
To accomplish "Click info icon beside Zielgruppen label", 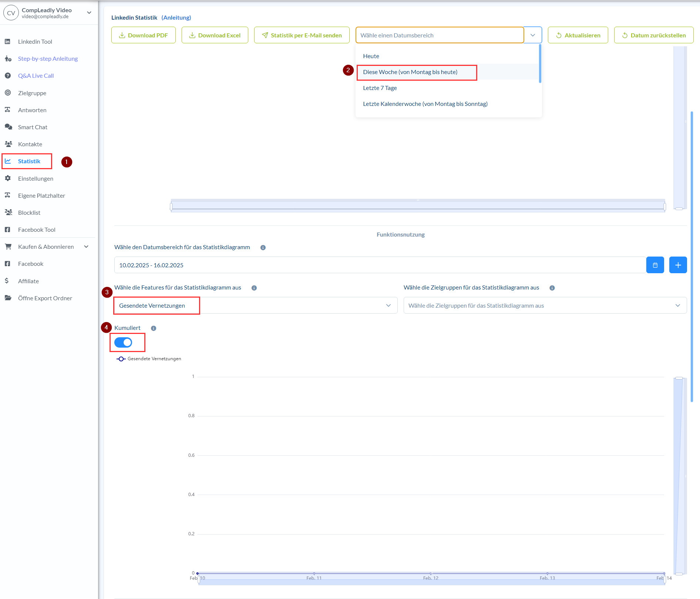I will click(x=552, y=288).
